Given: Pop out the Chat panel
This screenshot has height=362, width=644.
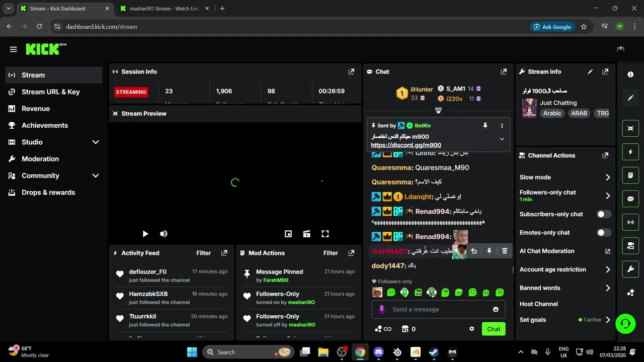Looking at the screenshot, I should pos(504,72).
